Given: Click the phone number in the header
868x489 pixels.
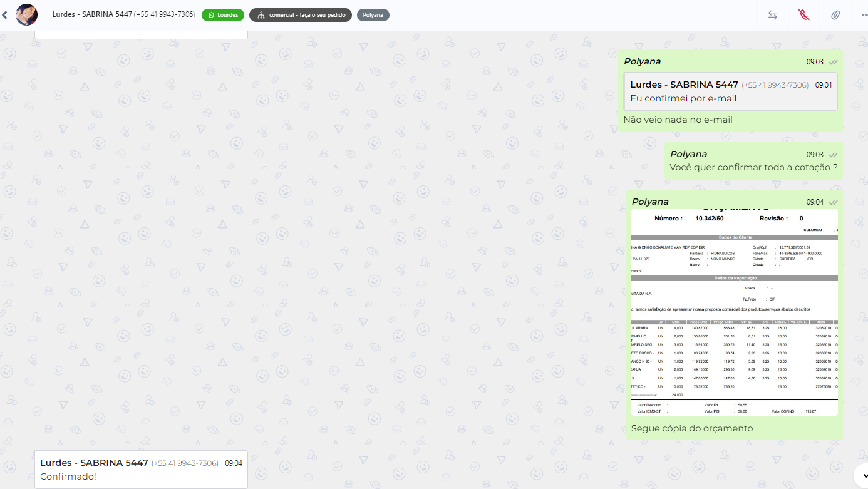Looking at the screenshot, I should (x=164, y=14).
